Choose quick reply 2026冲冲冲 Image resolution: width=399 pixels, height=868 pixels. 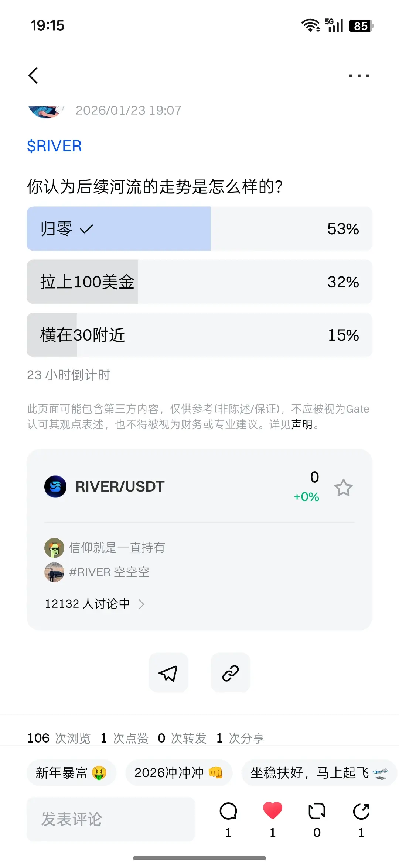click(178, 772)
